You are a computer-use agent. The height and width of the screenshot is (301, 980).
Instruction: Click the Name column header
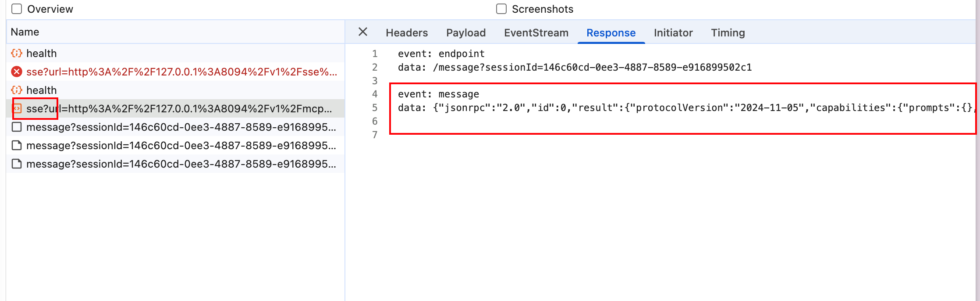point(25,32)
